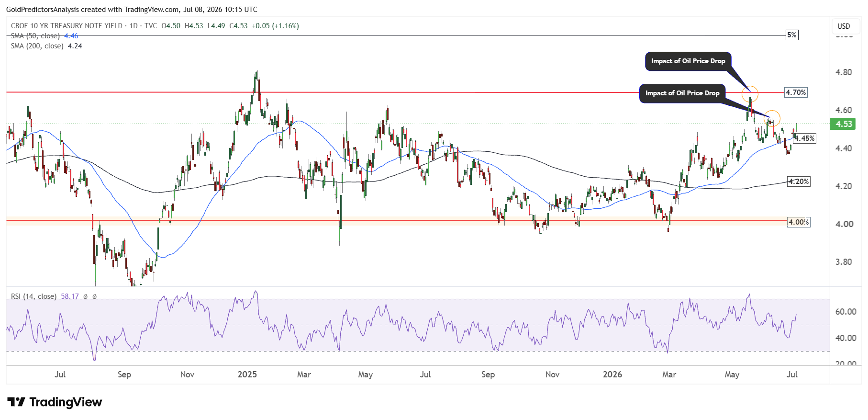Click the GoldPredictorsAnalysis attribution text
Screen dimensions: 868x420
43,10
